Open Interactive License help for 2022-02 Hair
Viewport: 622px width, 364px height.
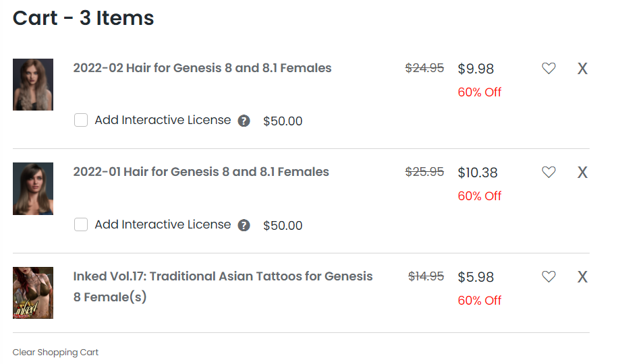(244, 121)
